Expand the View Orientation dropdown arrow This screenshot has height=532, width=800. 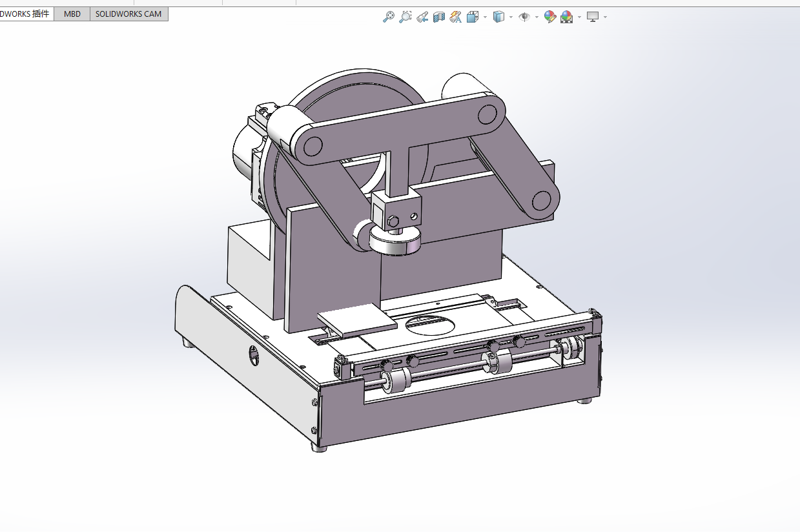coord(485,17)
